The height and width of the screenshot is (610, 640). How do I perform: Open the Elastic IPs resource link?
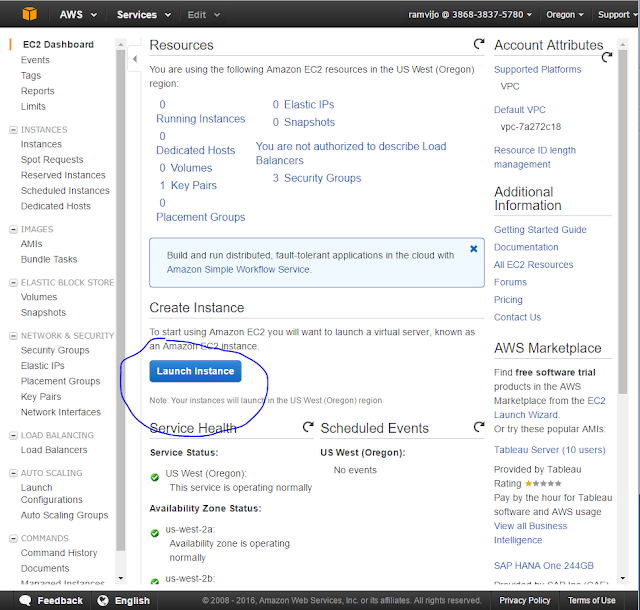pos(303,105)
